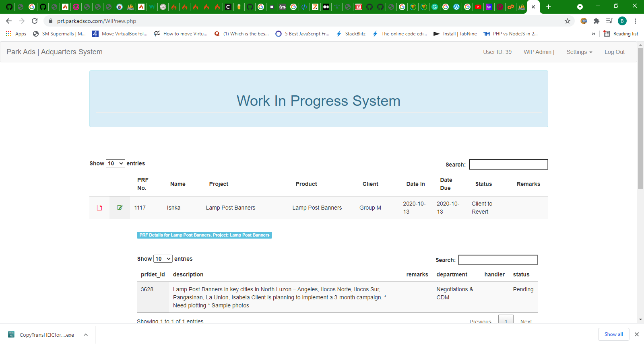Viewport: 644px width, 346px height.
Task: Open a new browser tab
Action: [x=549, y=7]
